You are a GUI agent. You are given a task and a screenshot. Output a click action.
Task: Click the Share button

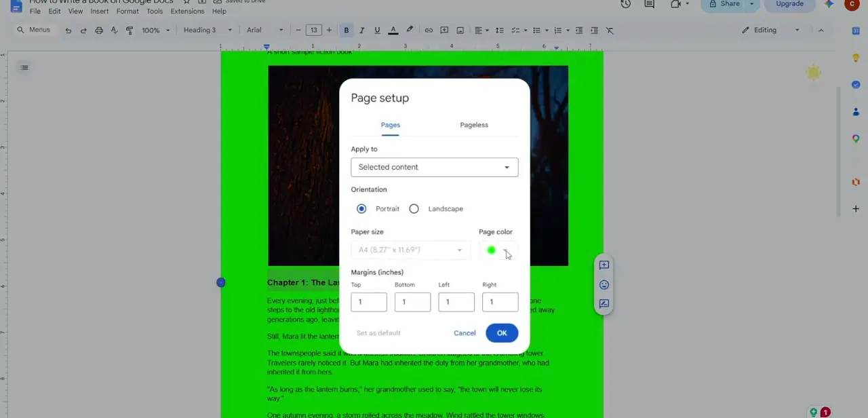coord(724,4)
